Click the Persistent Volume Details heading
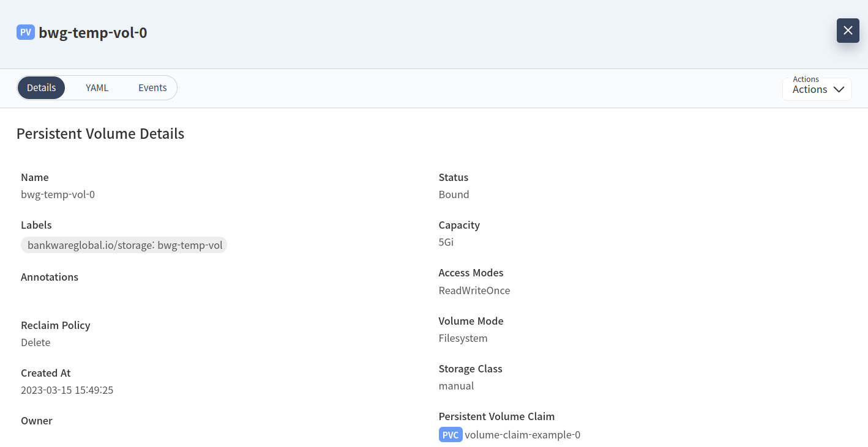 [100, 133]
